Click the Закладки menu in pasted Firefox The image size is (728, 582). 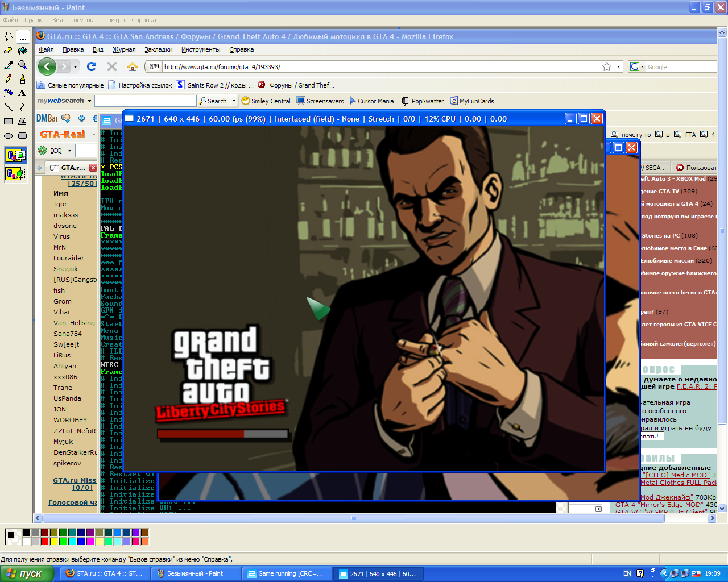[x=159, y=49]
